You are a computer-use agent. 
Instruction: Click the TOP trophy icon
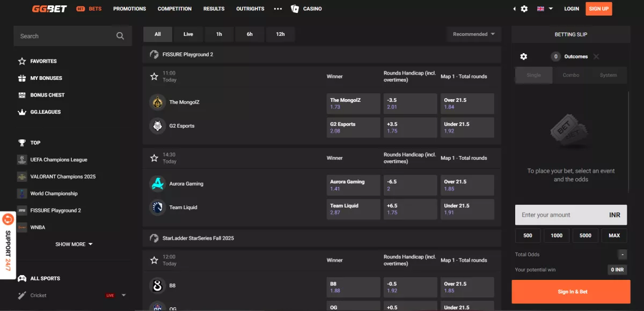tap(22, 143)
